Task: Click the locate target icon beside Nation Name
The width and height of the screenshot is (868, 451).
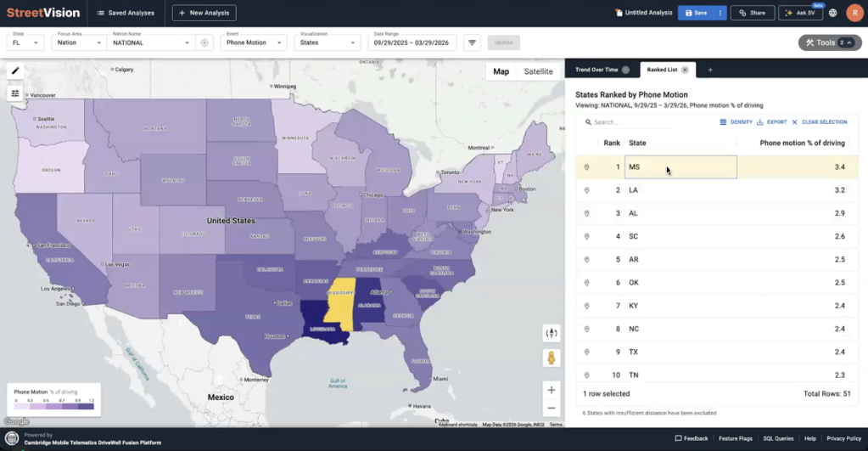Action: pyautogui.click(x=204, y=42)
